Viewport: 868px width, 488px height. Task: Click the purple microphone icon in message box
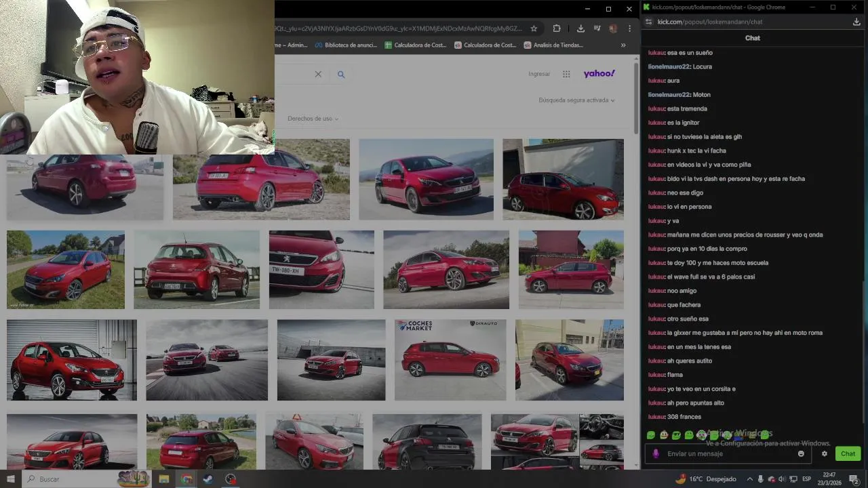656,453
